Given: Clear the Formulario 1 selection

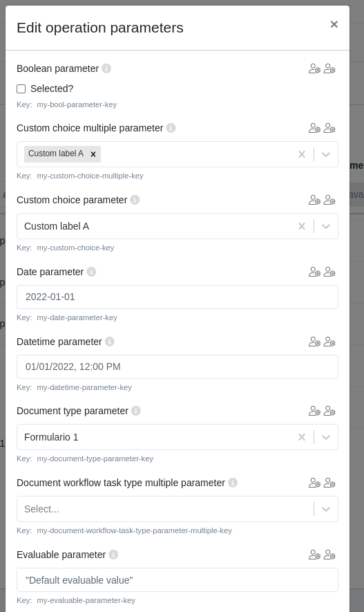Looking at the screenshot, I should pos(302,437).
